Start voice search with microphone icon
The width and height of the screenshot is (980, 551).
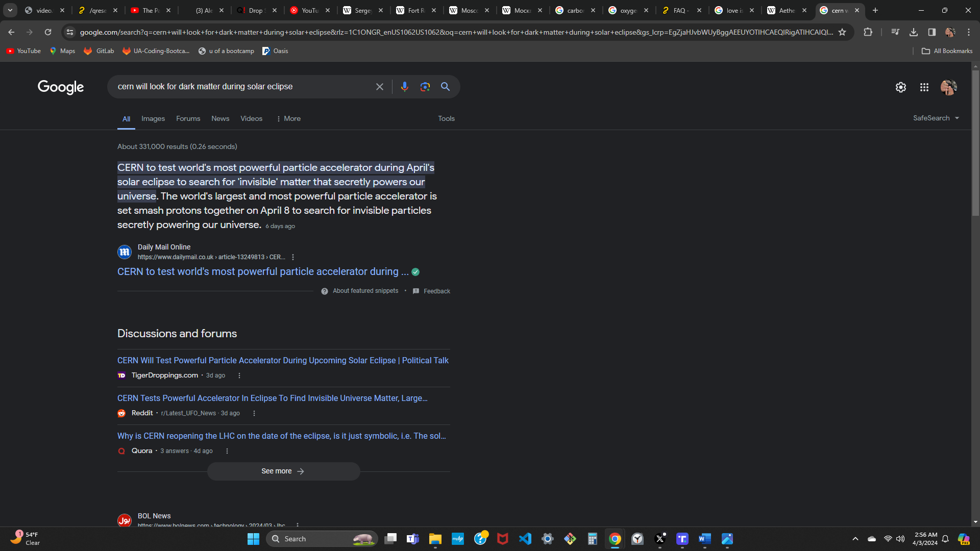(405, 87)
